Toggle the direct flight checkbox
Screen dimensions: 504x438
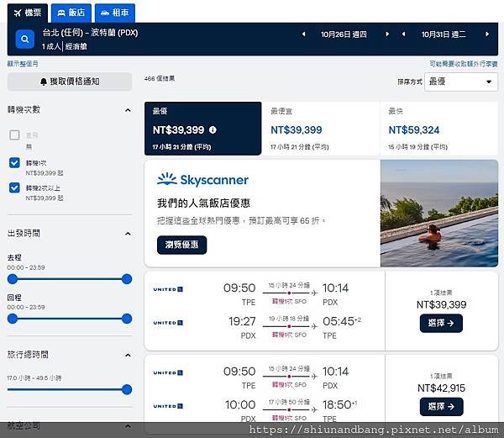pyautogui.click(x=14, y=135)
